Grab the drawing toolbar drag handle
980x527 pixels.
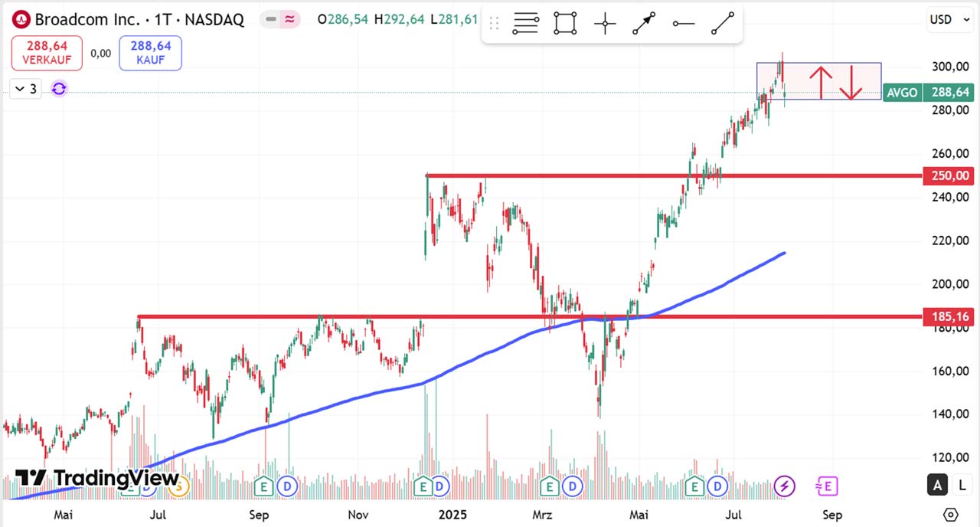(x=494, y=24)
